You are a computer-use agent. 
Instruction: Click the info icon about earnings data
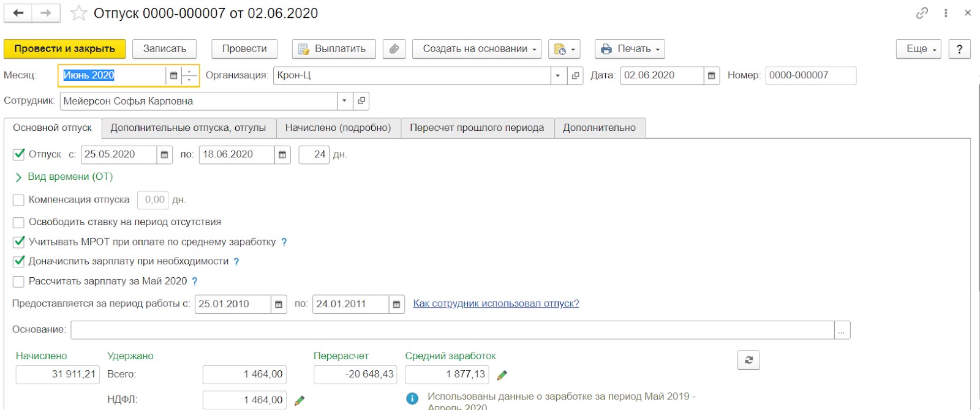click(x=412, y=399)
